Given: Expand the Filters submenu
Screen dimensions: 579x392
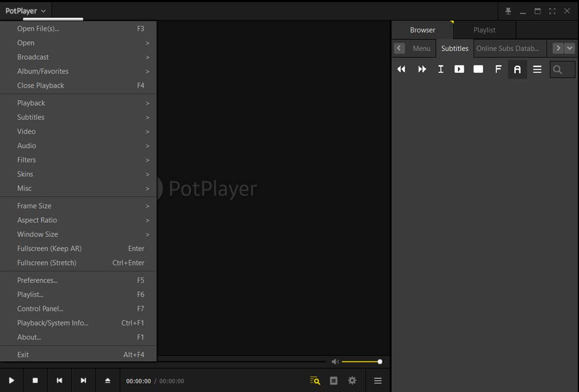Looking at the screenshot, I should [78, 160].
